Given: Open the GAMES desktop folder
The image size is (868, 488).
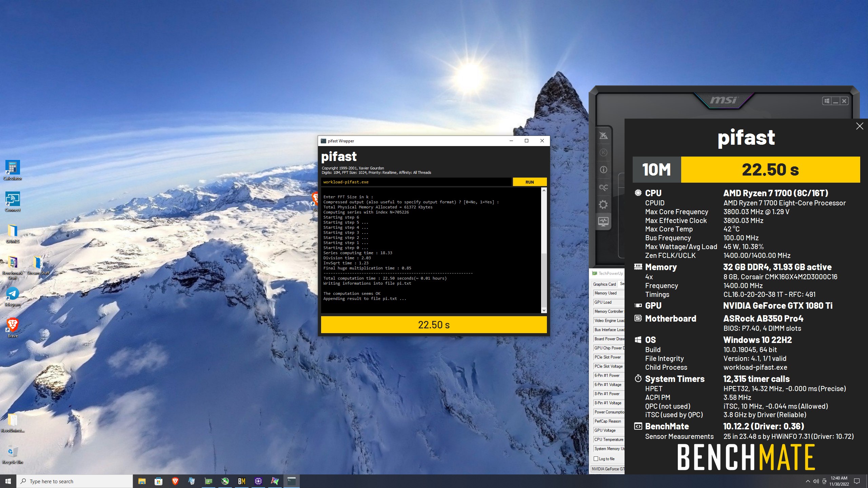Looking at the screenshot, I should pyautogui.click(x=13, y=233).
